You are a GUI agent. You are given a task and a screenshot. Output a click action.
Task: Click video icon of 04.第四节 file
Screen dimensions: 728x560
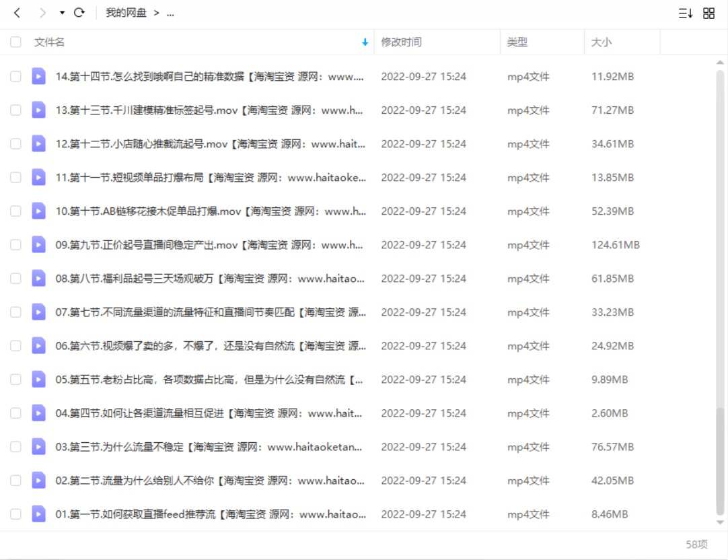(38, 413)
